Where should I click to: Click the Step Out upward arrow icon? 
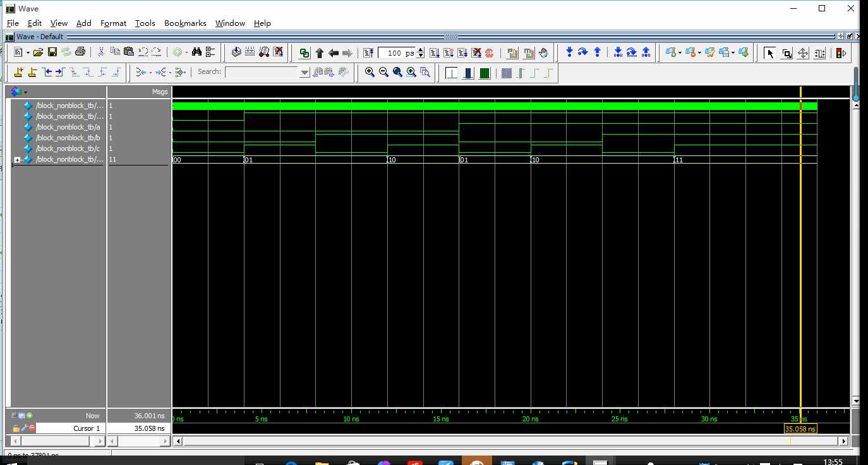[597, 52]
